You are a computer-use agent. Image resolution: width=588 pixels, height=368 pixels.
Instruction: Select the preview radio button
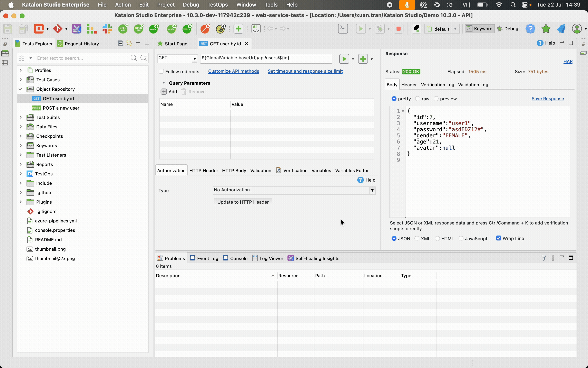(x=436, y=99)
